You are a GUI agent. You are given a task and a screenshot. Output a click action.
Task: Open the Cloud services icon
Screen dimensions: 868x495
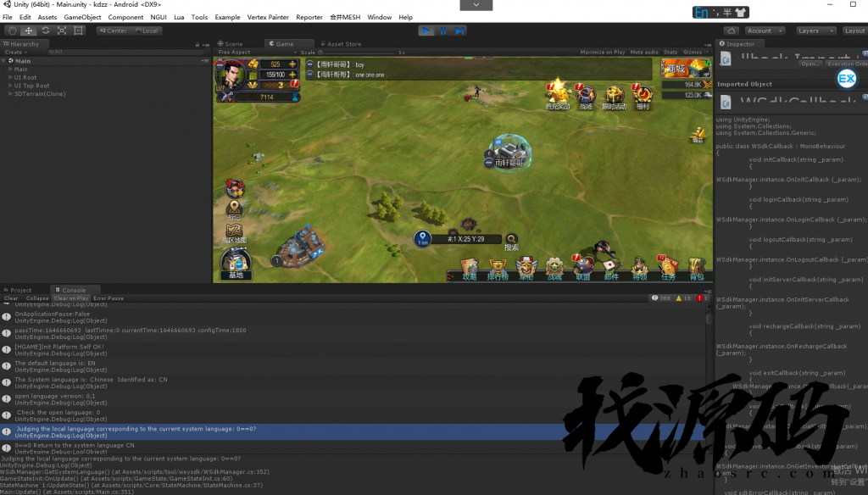coord(732,31)
